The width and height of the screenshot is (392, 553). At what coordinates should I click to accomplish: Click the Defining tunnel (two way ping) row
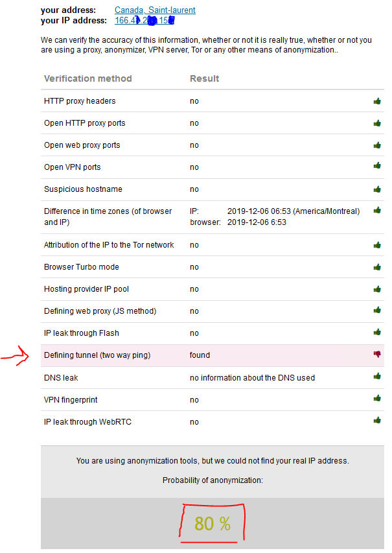(213, 355)
